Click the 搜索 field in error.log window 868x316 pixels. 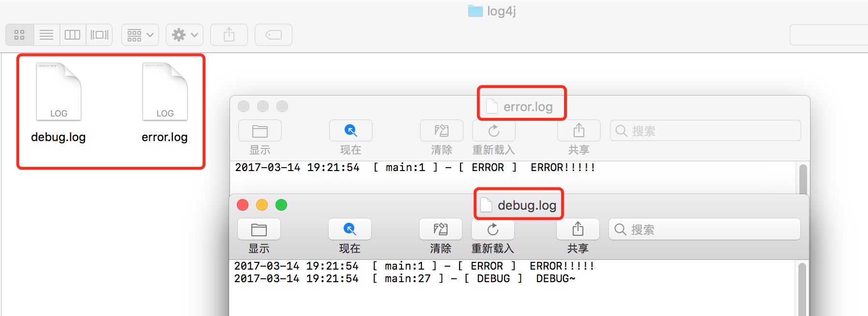(x=706, y=131)
